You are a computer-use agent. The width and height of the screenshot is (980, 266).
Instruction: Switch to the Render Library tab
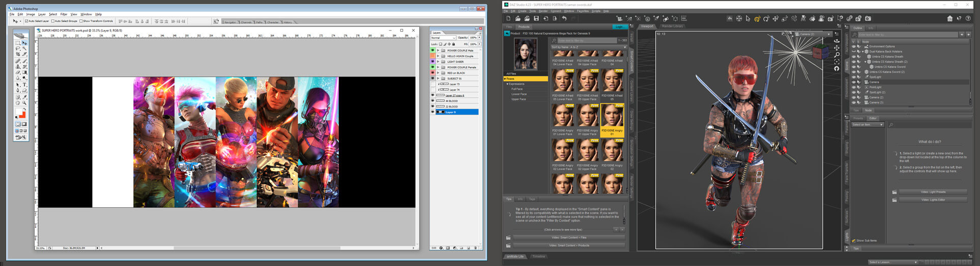click(x=672, y=26)
